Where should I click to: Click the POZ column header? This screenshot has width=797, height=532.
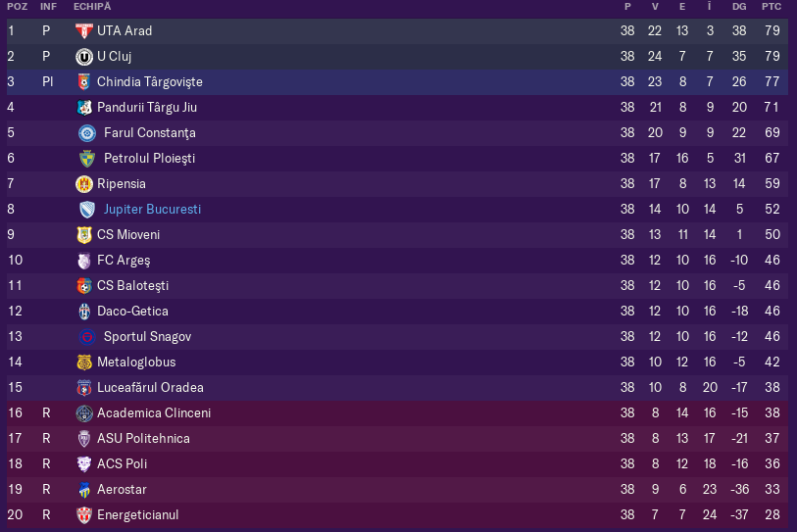click(18, 7)
